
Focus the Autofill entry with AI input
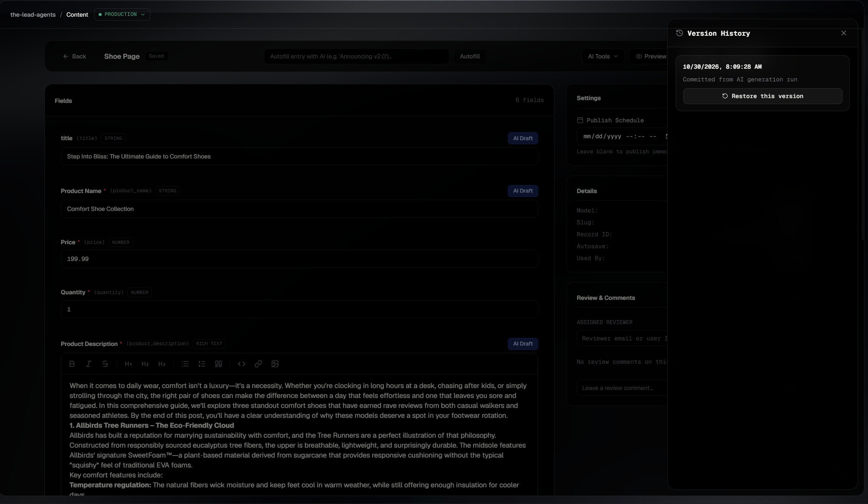pyautogui.click(x=356, y=56)
